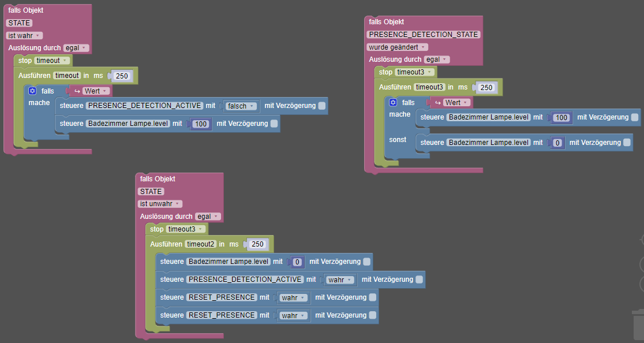The width and height of the screenshot is (644, 343).
Task: Open gear settings on falls block under Ausführen timeout
Action: (x=32, y=91)
